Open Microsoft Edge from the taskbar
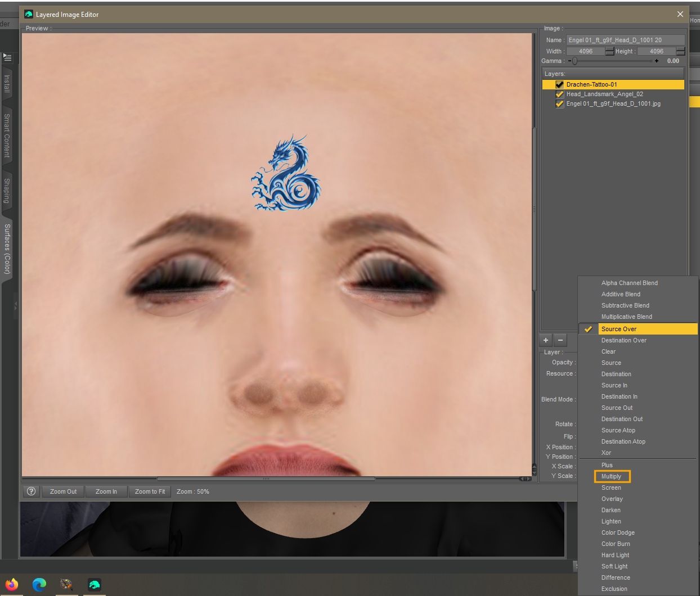Screen dimensions: 700x596 tap(39, 585)
